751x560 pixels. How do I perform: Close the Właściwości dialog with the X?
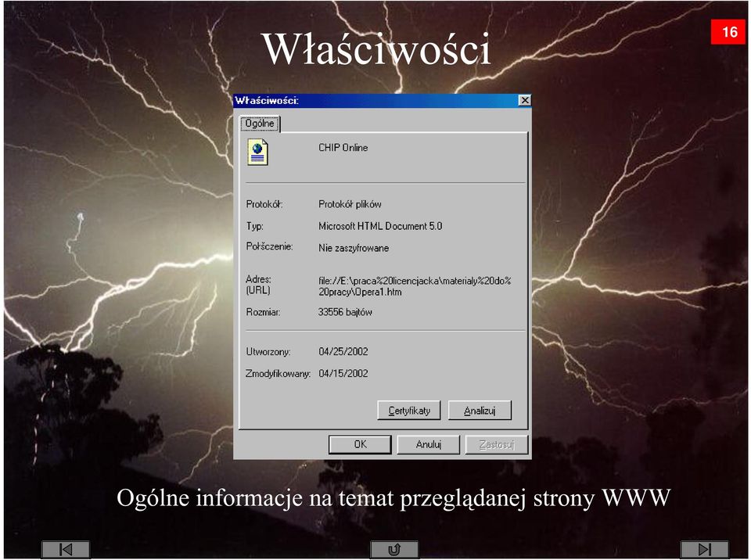pyautogui.click(x=524, y=100)
